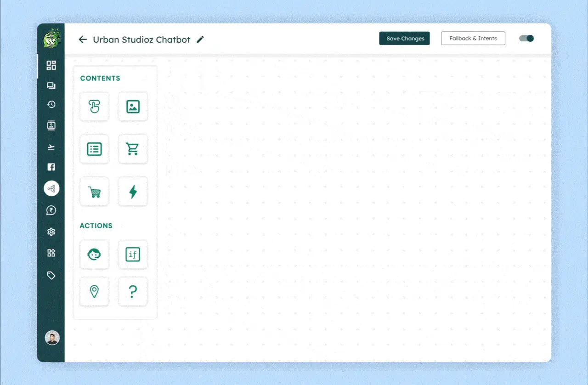Pick the shopping cart product block
Image resolution: width=588 pixels, height=385 pixels.
pyautogui.click(x=133, y=149)
